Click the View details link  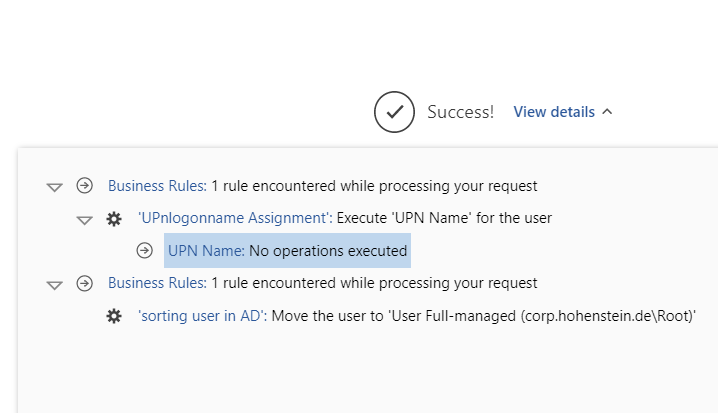point(554,112)
